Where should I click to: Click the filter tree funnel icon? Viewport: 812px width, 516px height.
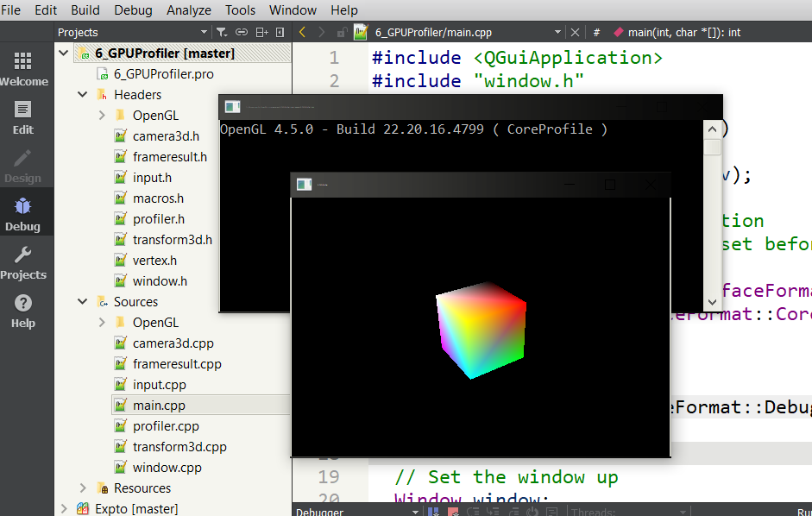[x=221, y=33]
